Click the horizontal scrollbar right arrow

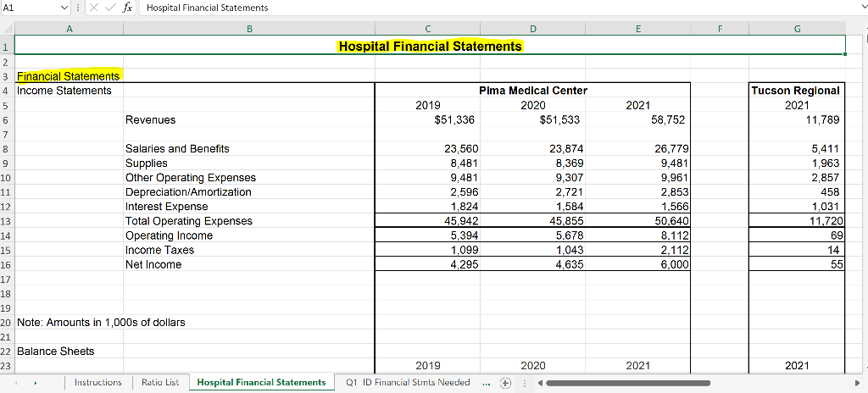[859, 383]
